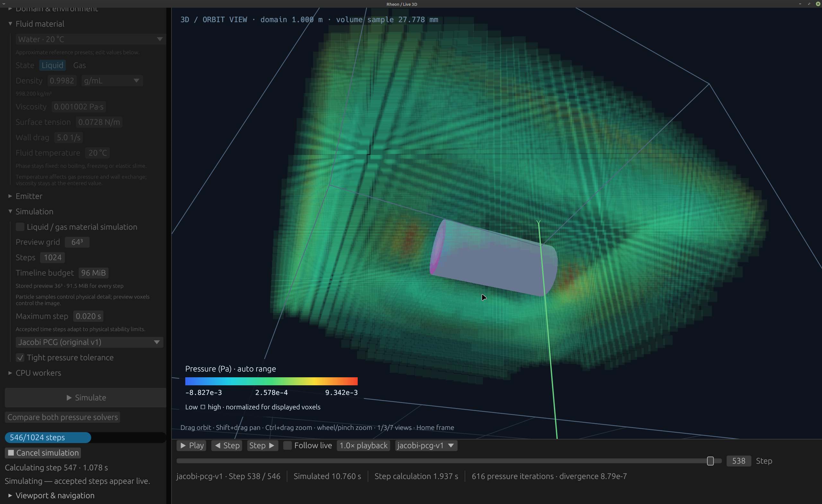Click the 'Pressure (Pa) · auto range' legend title
Image resolution: width=822 pixels, height=504 pixels.
pyautogui.click(x=231, y=369)
